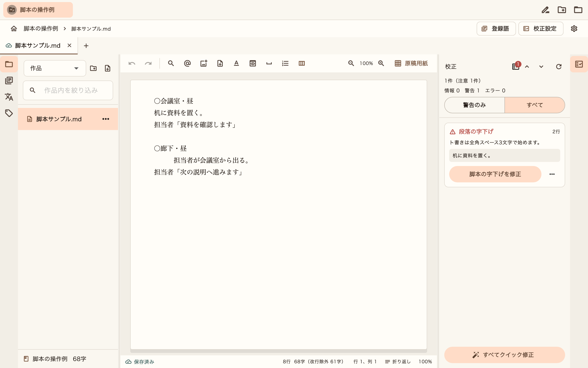Insert image using the image-plus icon

tap(204, 64)
